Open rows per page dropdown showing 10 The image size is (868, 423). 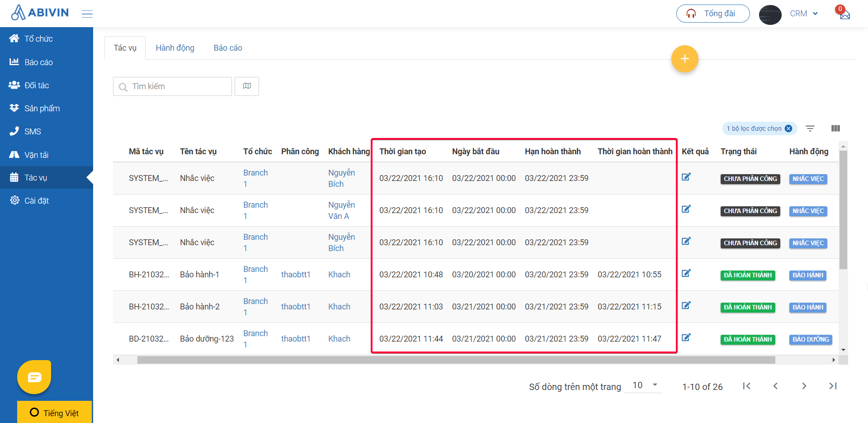(642, 385)
